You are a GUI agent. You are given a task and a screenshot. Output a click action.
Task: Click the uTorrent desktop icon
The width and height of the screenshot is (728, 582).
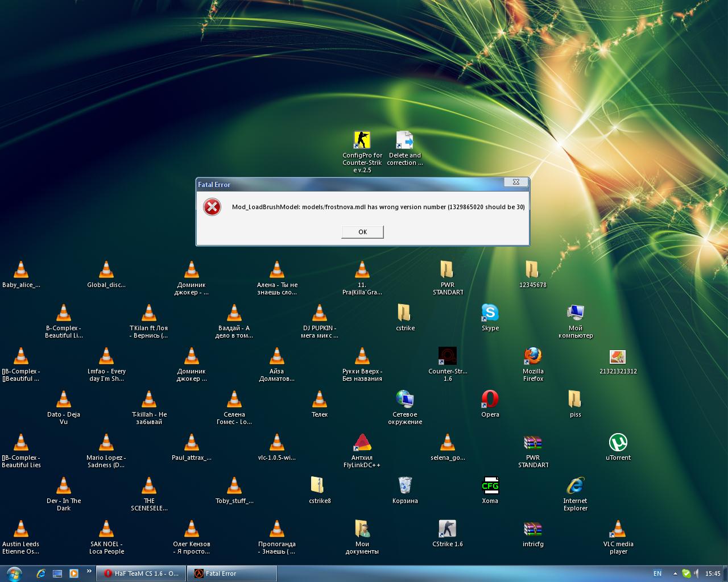(x=618, y=443)
